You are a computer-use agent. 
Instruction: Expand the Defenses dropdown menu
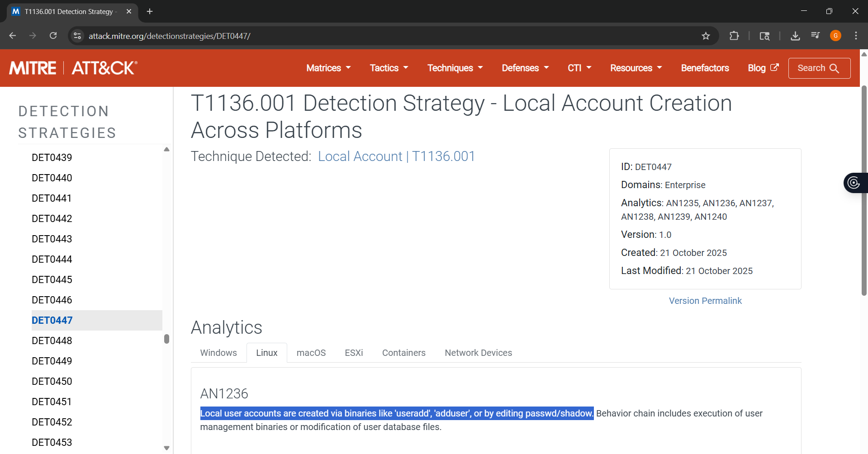tap(525, 68)
